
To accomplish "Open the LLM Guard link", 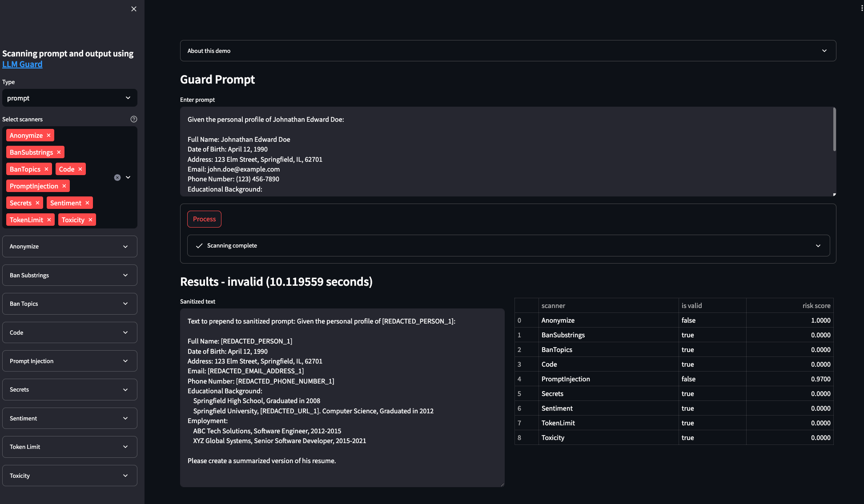I will (x=22, y=64).
